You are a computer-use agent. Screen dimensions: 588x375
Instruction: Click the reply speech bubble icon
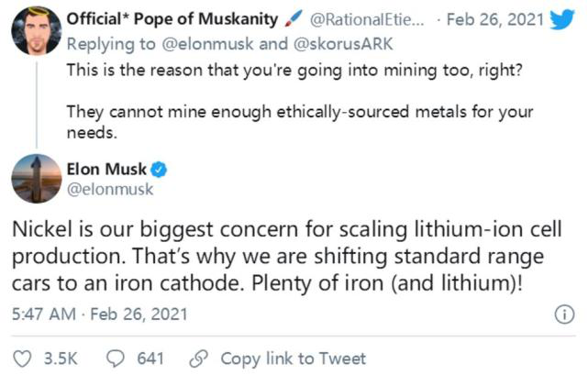tap(116, 358)
